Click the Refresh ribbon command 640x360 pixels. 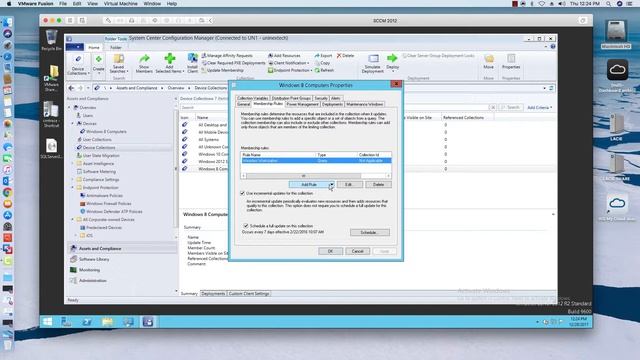point(324,70)
